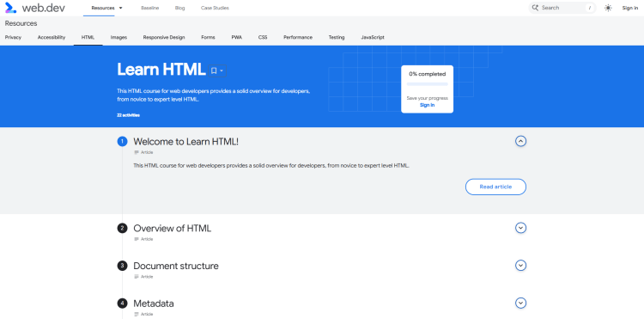
Task: Open the Welcome to Learn HTML! title
Action: pos(186,141)
